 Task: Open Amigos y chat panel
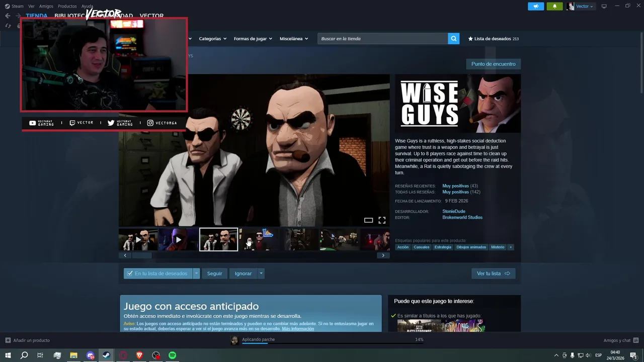621,340
